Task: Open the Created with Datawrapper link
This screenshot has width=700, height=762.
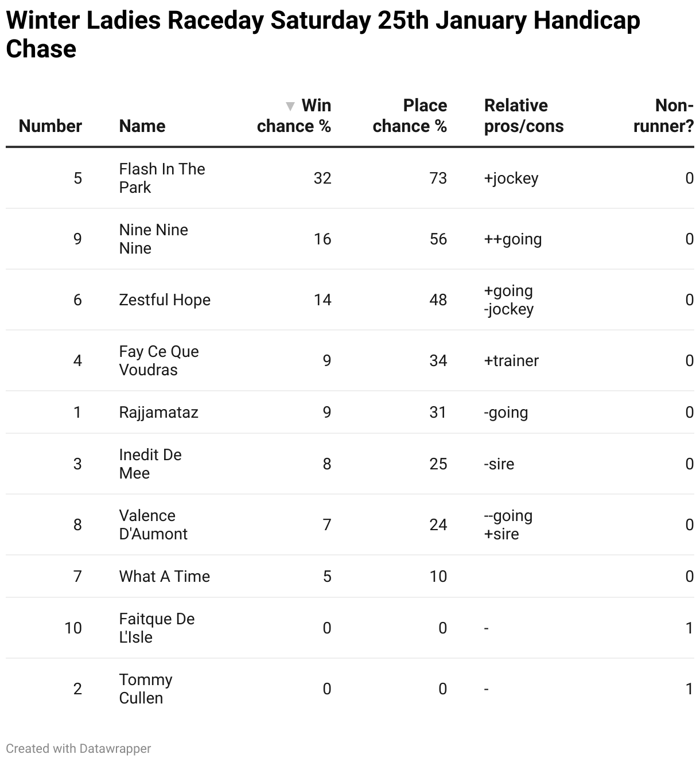Action: pos(79,748)
